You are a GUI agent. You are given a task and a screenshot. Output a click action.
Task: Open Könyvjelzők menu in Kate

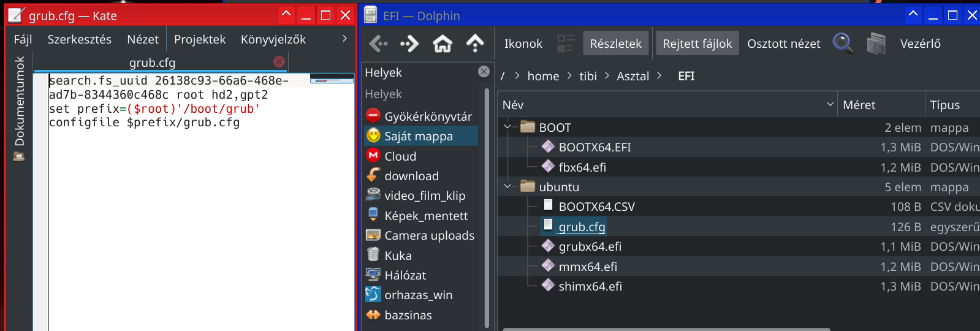pos(273,39)
